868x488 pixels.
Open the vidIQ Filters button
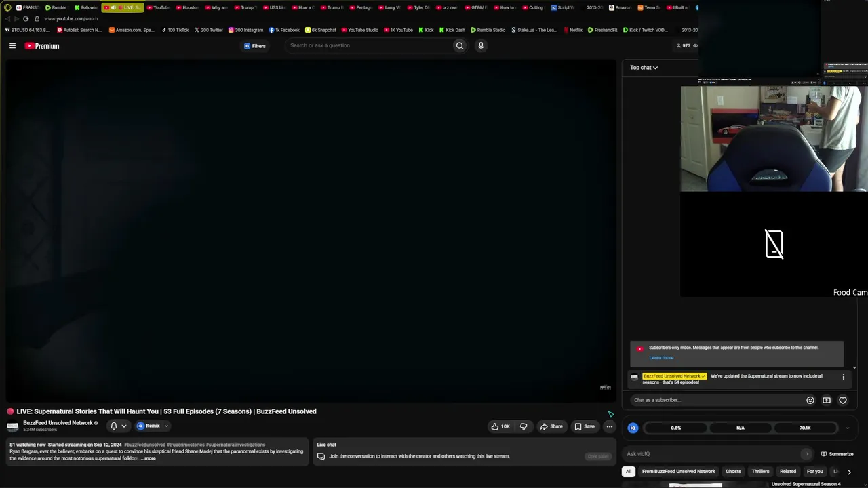255,46
